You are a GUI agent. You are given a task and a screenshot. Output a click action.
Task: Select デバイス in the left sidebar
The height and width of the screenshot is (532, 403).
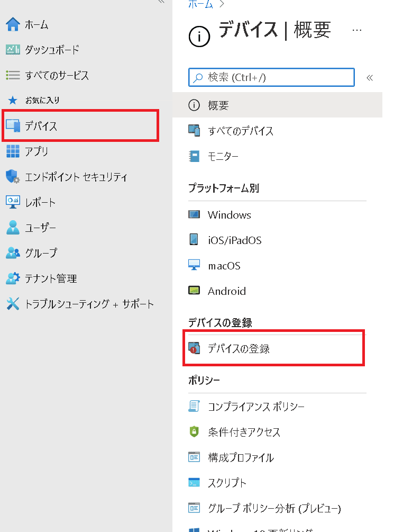pyautogui.click(x=41, y=126)
